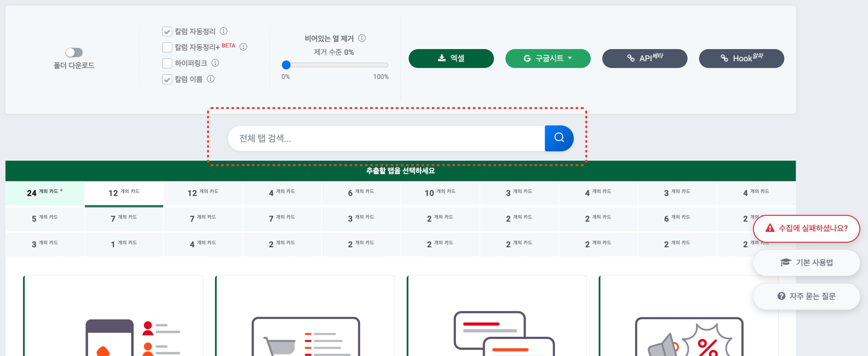
Task: Click info icon next to 비어있는 열 제거
Action: [x=362, y=38]
